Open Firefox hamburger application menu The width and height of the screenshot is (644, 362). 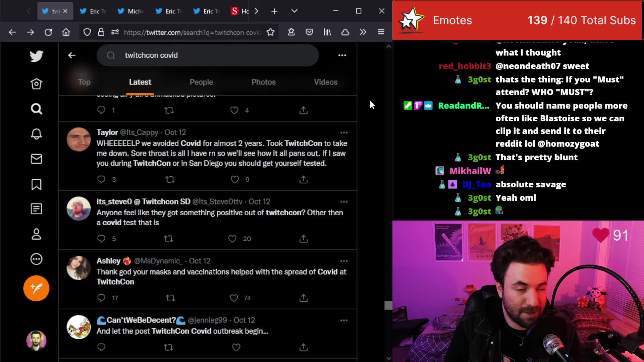pos(381,32)
